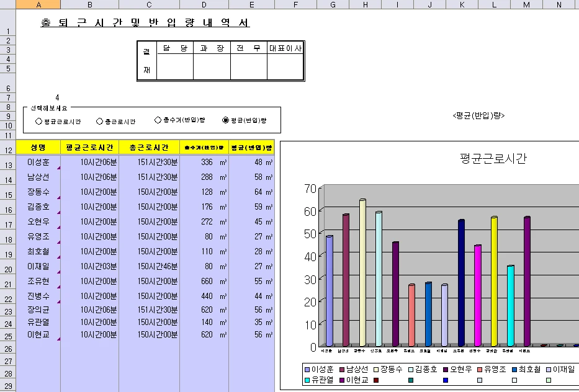
Task: Select row 12 header
Action: [7, 147]
